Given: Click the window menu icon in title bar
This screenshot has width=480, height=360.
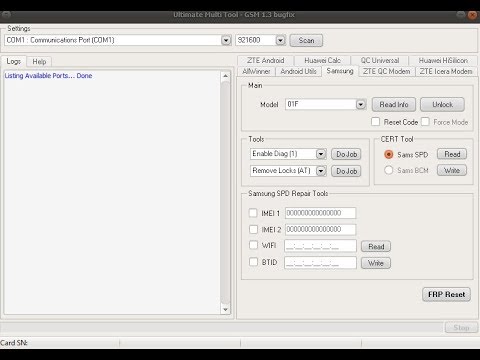Looking at the screenshot, I should coord(6,14).
